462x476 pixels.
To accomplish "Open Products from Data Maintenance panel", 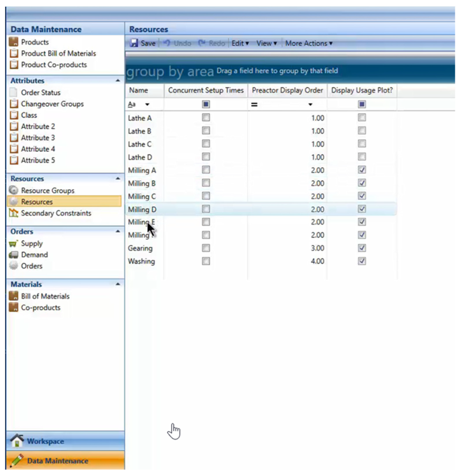I will (x=35, y=42).
